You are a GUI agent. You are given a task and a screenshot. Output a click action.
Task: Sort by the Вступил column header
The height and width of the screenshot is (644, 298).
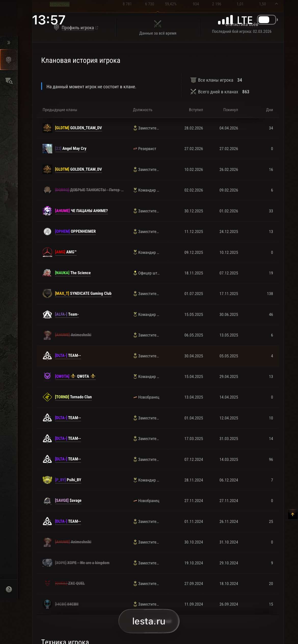point(196,110)
